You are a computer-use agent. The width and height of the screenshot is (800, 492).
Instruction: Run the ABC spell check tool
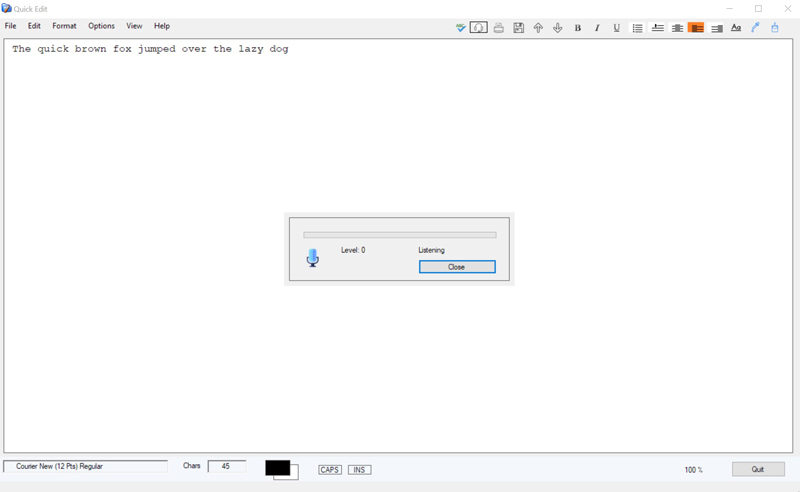click(461, 28)
